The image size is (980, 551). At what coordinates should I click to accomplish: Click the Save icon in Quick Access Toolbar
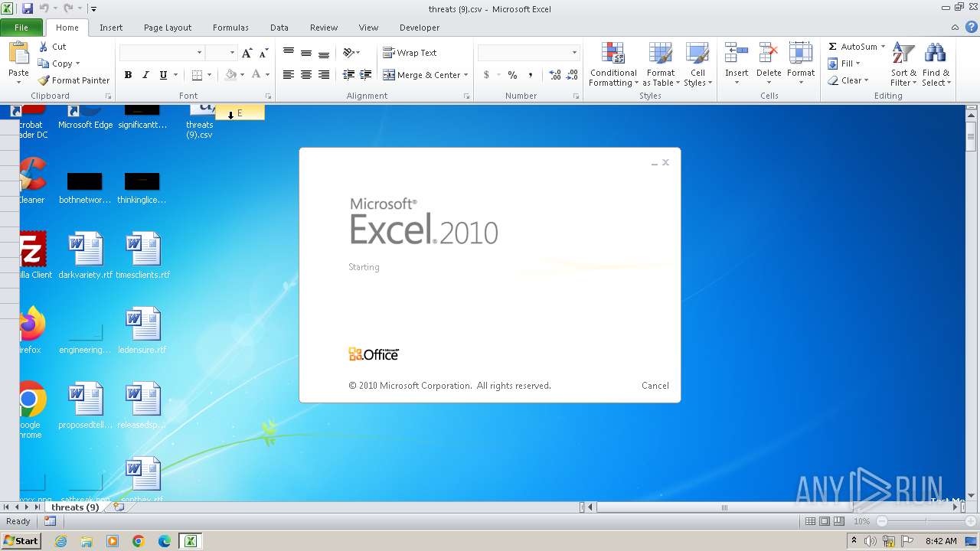point(28,8)
